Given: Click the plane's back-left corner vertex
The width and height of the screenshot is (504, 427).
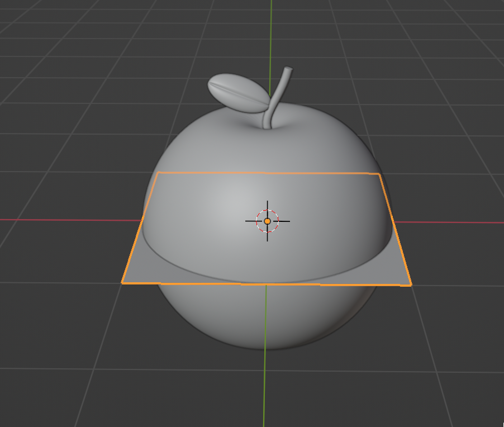Looking at the screenshot, I should 159,172.
